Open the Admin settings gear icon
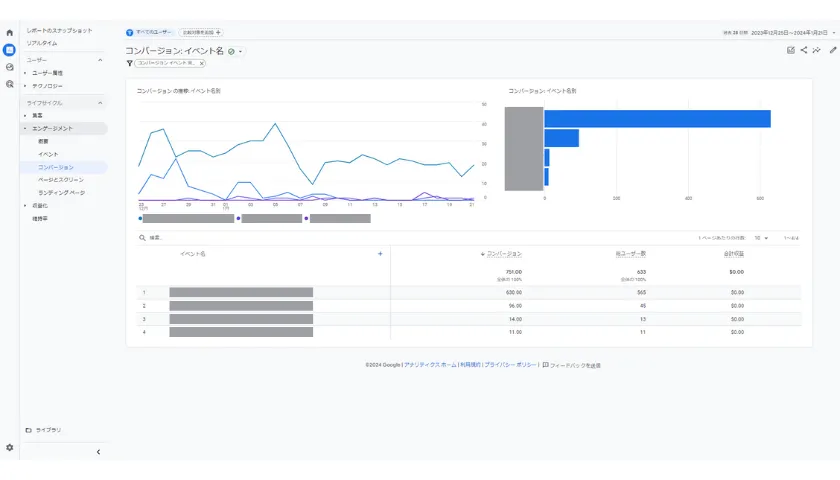Image resolution: width=840 pixels, height=480 pixels. [10, 448]
